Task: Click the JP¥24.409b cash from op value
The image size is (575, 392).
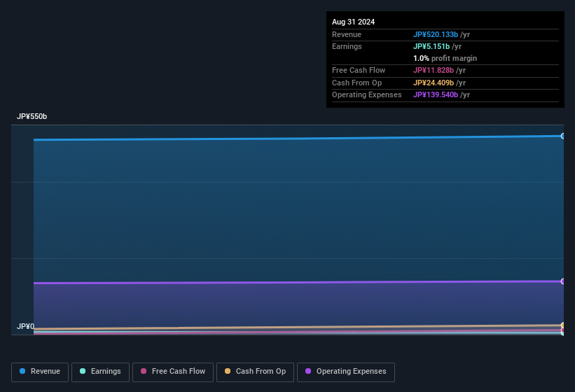Action: point(434,83)
